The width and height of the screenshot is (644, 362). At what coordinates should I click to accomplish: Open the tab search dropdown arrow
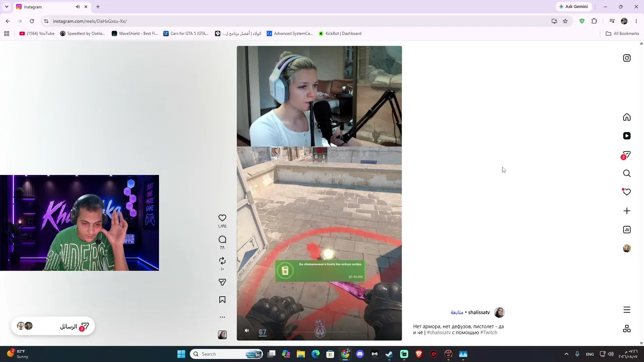[x=7, y=7]
